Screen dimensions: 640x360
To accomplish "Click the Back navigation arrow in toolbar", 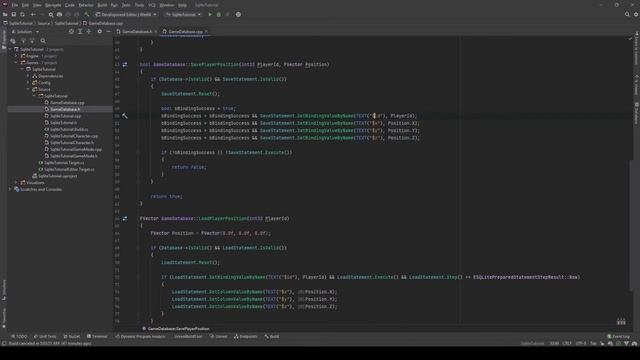I will click(33, 15).
